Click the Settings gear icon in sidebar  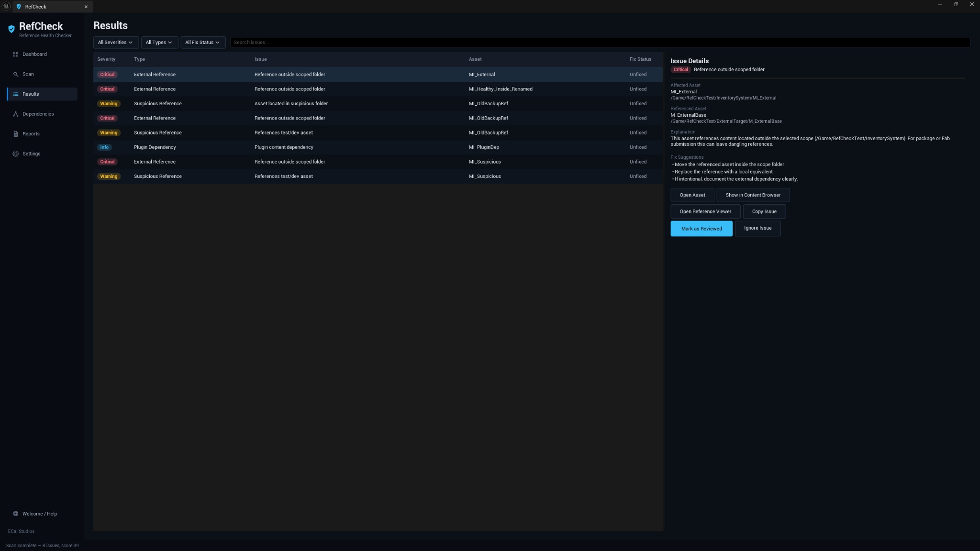click(16, 154)
